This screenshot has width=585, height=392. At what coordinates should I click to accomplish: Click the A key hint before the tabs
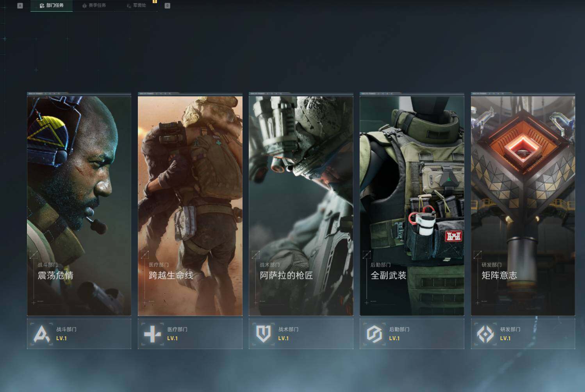coord(20,5)
